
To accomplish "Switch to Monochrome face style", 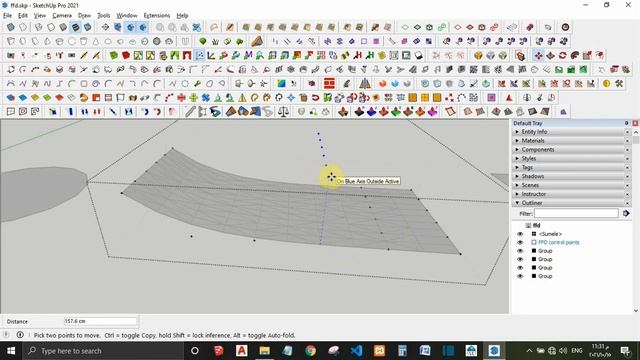I will click(x=87, y=27).
